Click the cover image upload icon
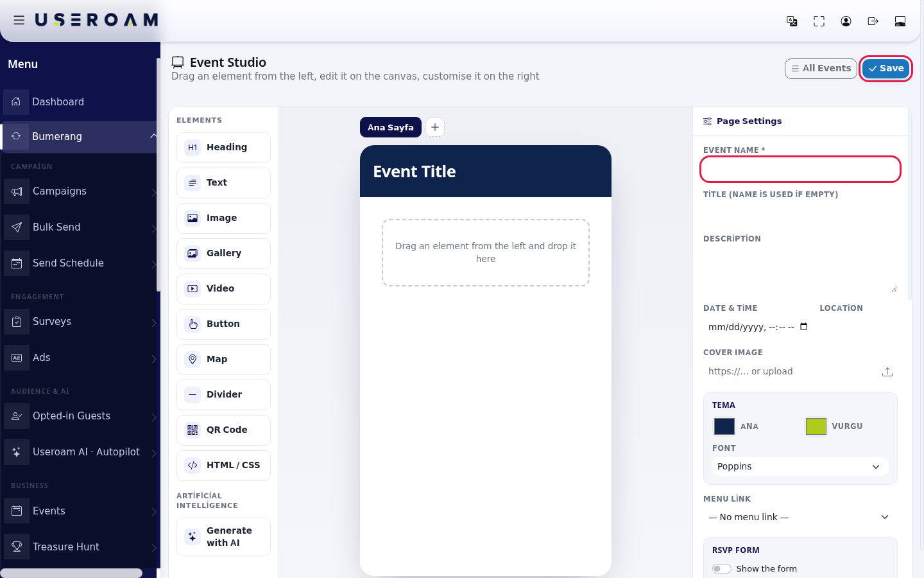Viewport: 924px width, 578px height. point(887,372)
